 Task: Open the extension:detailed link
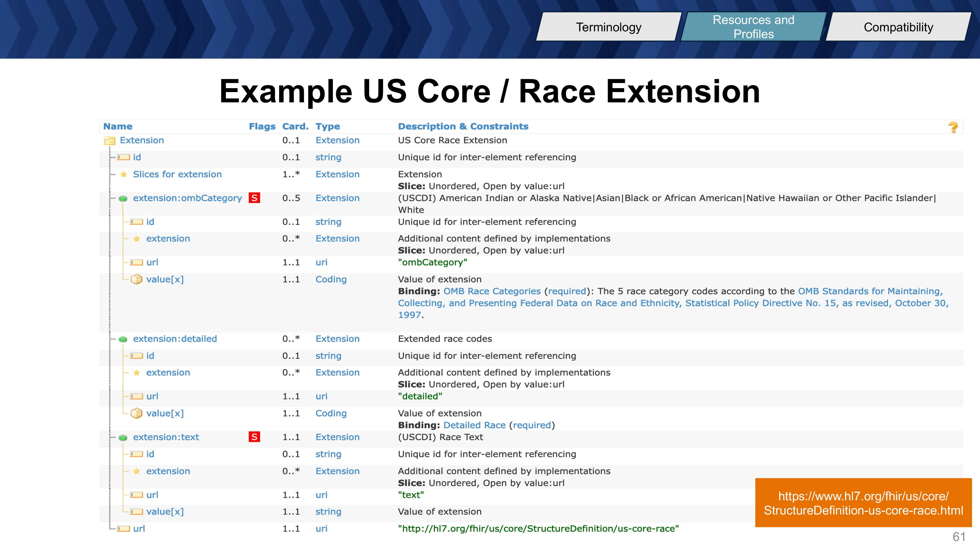point(175,339)
